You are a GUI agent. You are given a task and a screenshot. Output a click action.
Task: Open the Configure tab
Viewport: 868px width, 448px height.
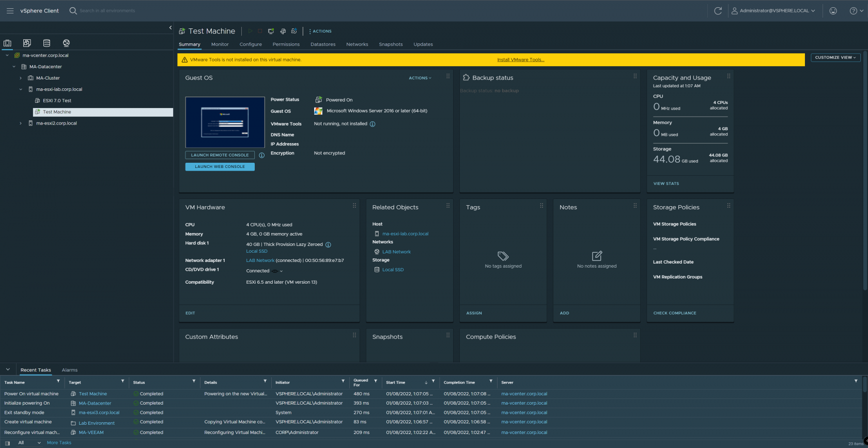[x=251, y=44]
